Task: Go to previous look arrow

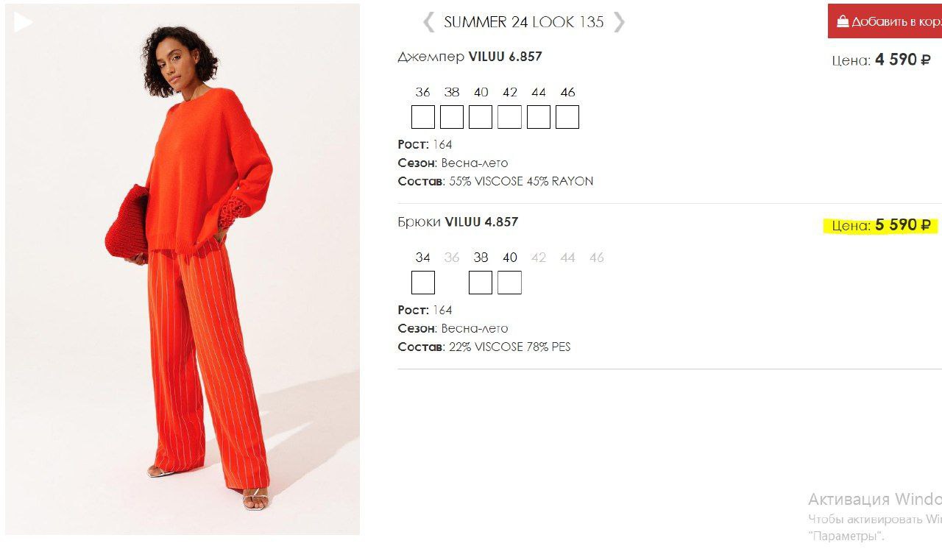Action: tap(428, 22)
